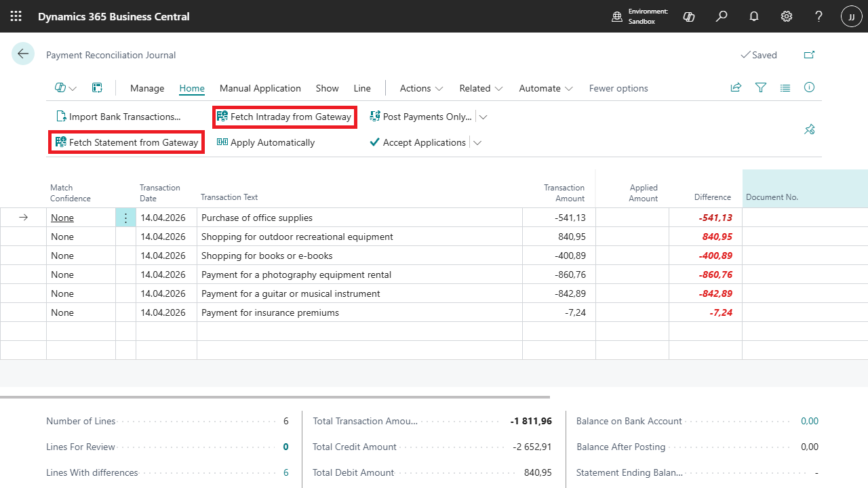Open Business Central settings gear
The height and width of the screenshot is (488, 868).
click(x=786, y=16)
